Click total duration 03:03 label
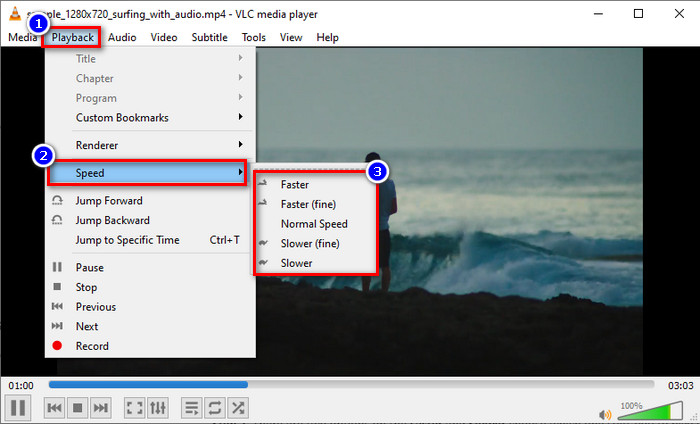 point(680,386)
